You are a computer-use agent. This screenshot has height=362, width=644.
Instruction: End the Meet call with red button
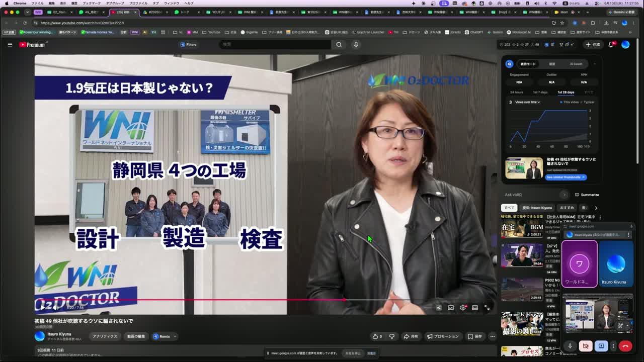(625, 346)
